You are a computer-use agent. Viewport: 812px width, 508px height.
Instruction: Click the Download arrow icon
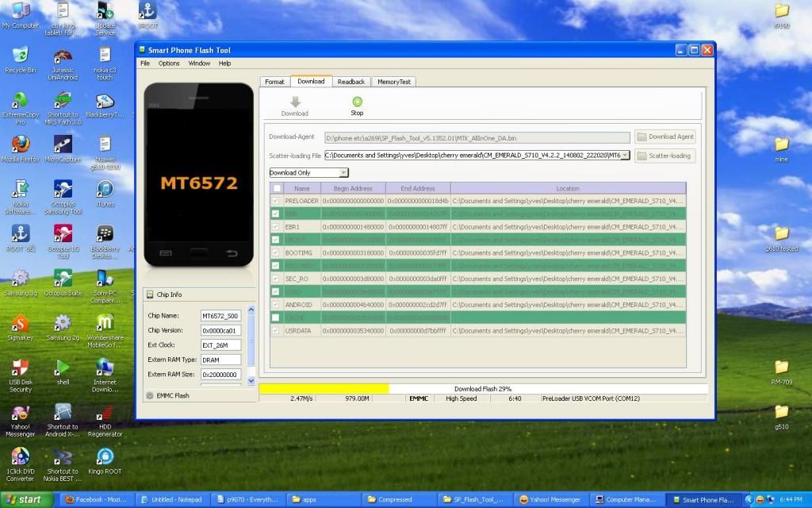point(294,102)
